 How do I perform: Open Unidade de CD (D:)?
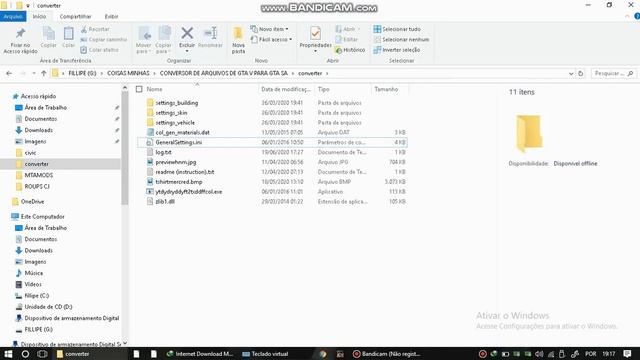(48, 307)
